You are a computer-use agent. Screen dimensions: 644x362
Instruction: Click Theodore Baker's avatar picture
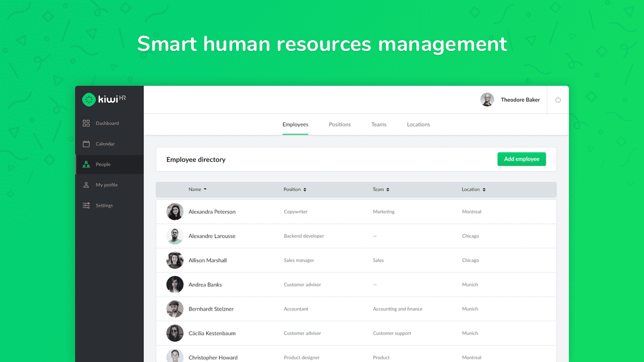tap(487, 100)
